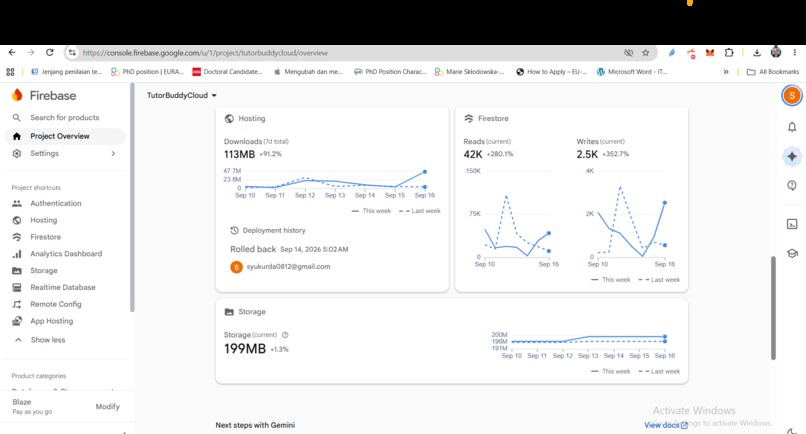Click the 42K reads value
The height and width of the screenshot is (434, 806).
point(473,154)
